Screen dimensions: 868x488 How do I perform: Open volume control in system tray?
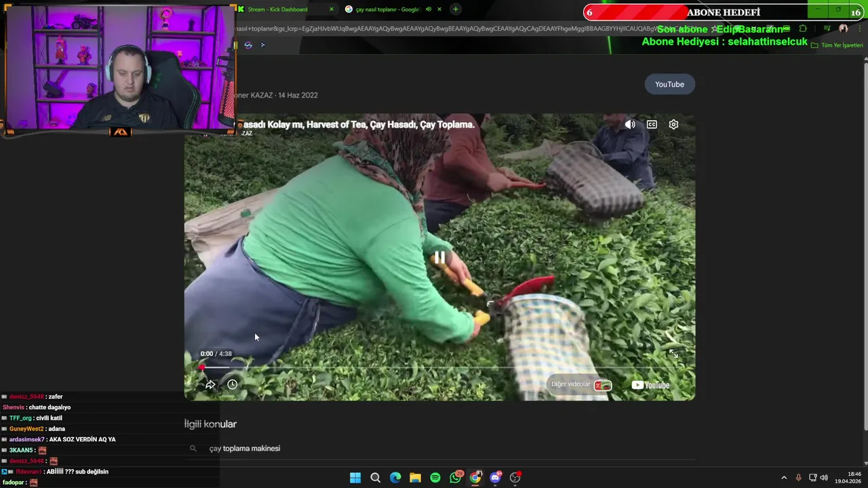click(824, 478)
